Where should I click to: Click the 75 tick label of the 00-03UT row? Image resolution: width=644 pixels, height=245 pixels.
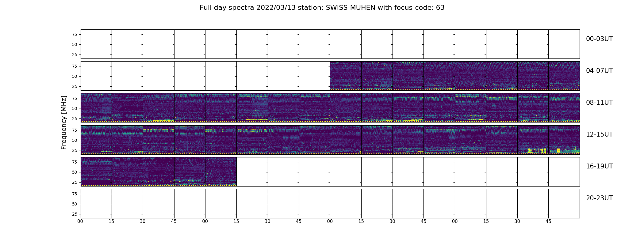pos(75,34)
